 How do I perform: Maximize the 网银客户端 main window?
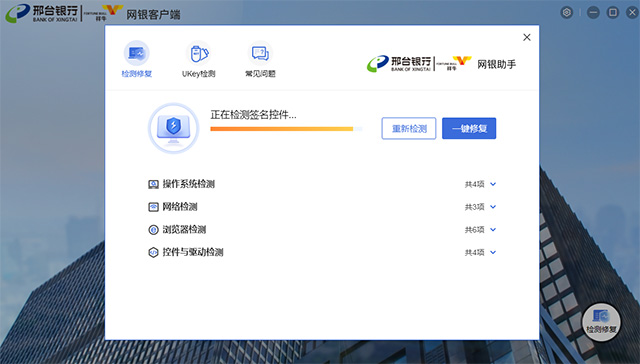point(613,13)
